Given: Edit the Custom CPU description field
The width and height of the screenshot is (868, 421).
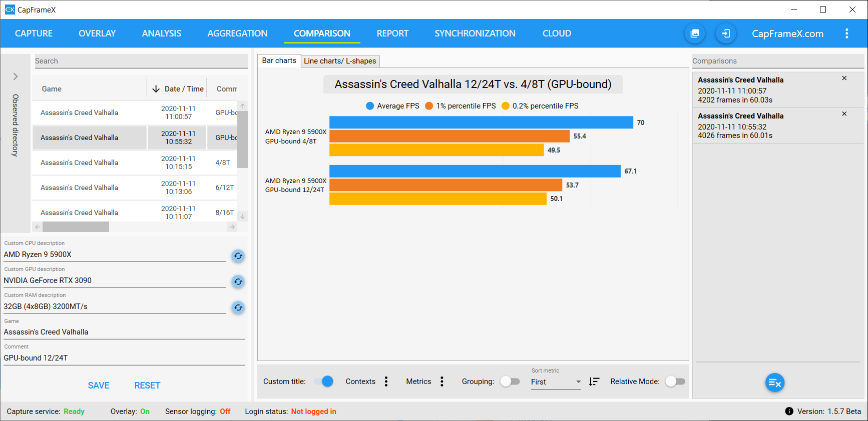Looking at the screenshot, I should coord(115,254).
